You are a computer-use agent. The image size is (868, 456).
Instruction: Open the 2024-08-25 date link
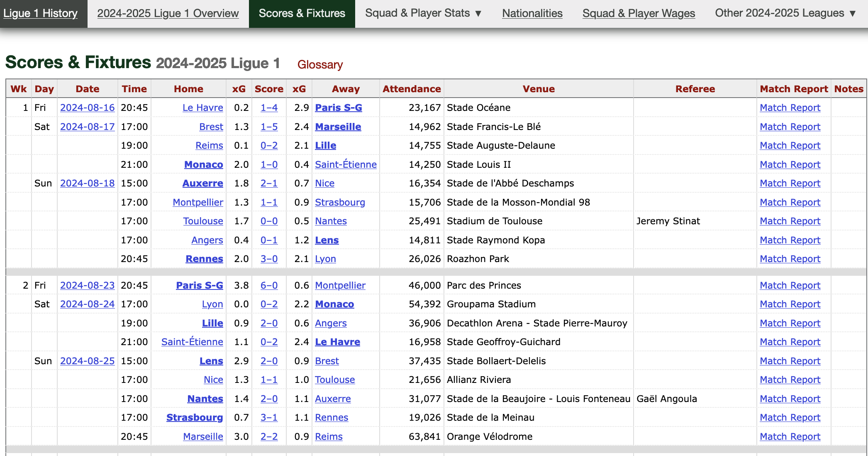pyautogui.click(x=87, y=361)
